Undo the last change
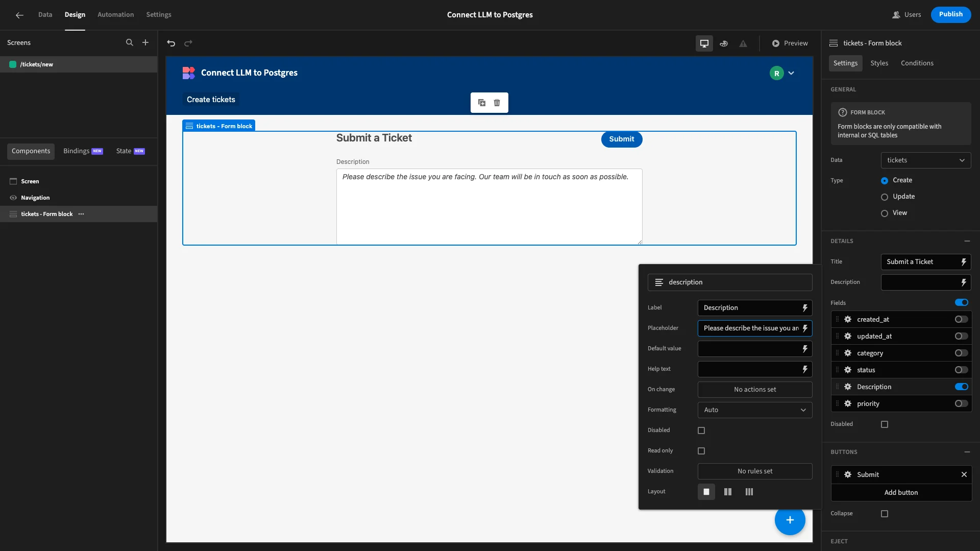Screen dimensions: 980x551 [x=171, y=43]
